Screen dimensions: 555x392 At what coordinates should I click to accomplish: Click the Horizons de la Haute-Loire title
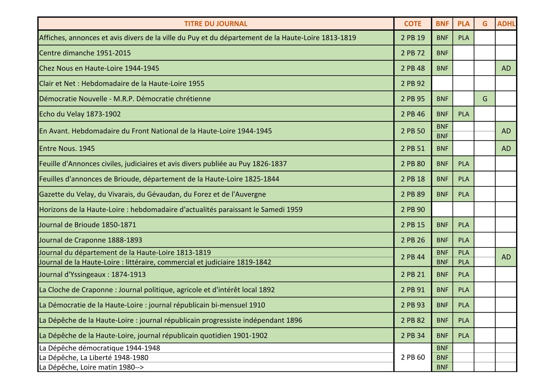coord(171,209)
